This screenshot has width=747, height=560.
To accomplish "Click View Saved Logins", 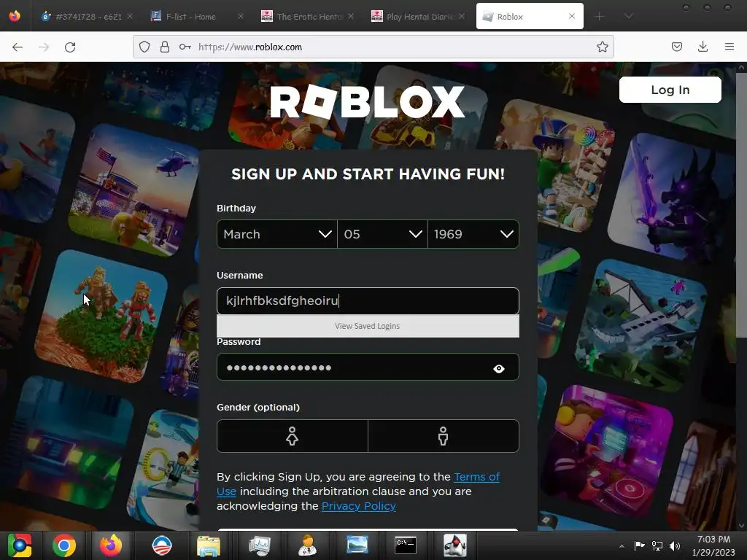I will click(x=368, y=326).
